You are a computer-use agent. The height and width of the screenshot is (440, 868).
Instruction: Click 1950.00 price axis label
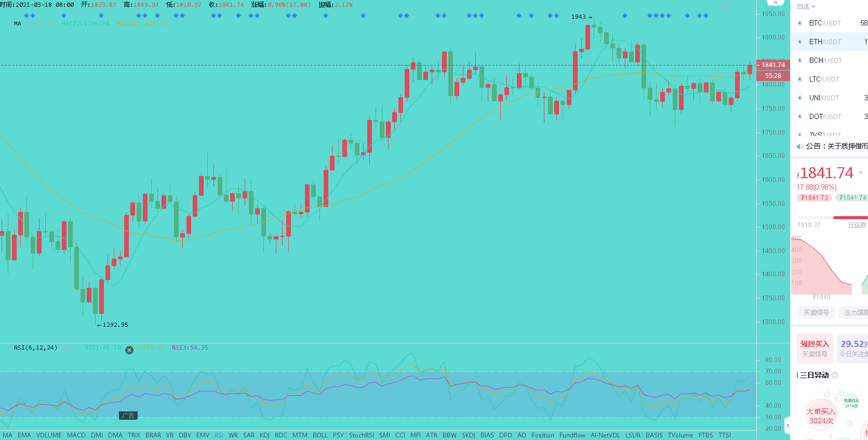tap(773, 14)
